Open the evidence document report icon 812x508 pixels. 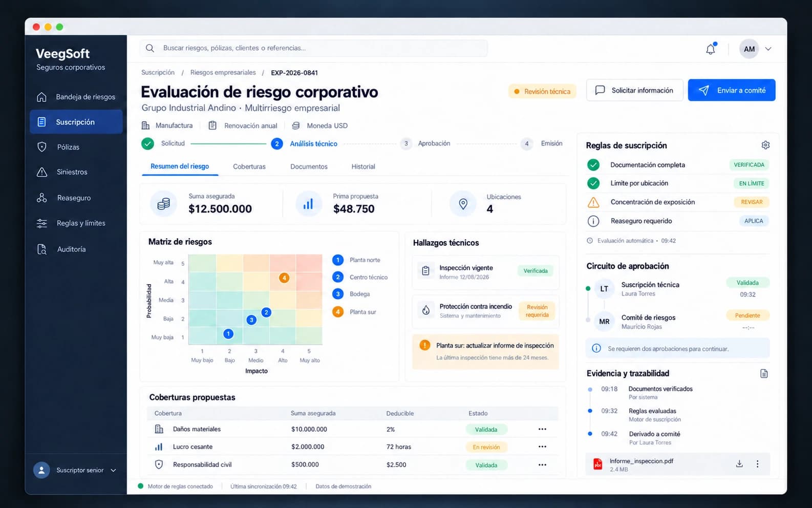[764, 373]
